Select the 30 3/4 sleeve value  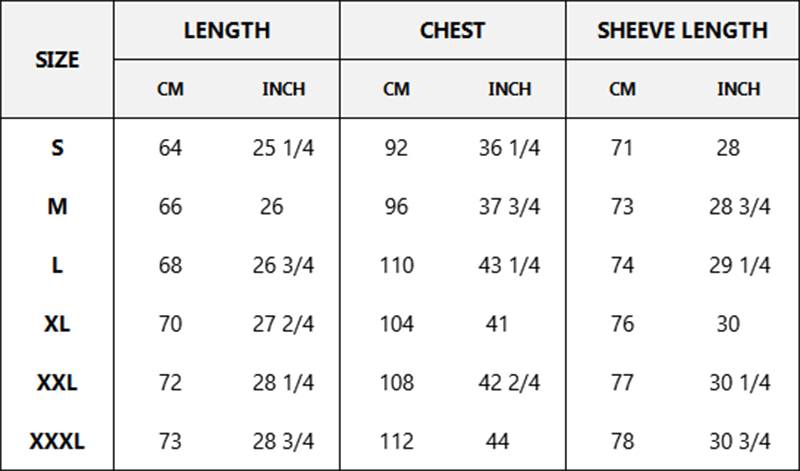click(x=740, y=441)
